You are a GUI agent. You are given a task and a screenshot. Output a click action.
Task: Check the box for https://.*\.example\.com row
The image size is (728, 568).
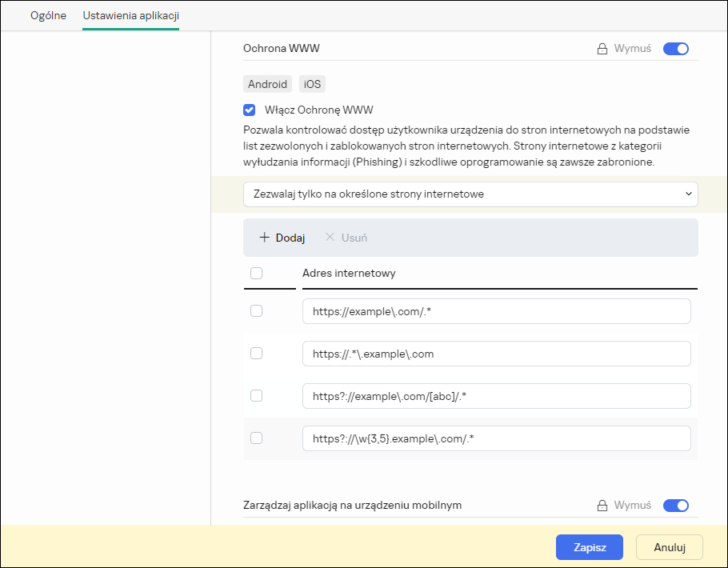pos(256,354)
